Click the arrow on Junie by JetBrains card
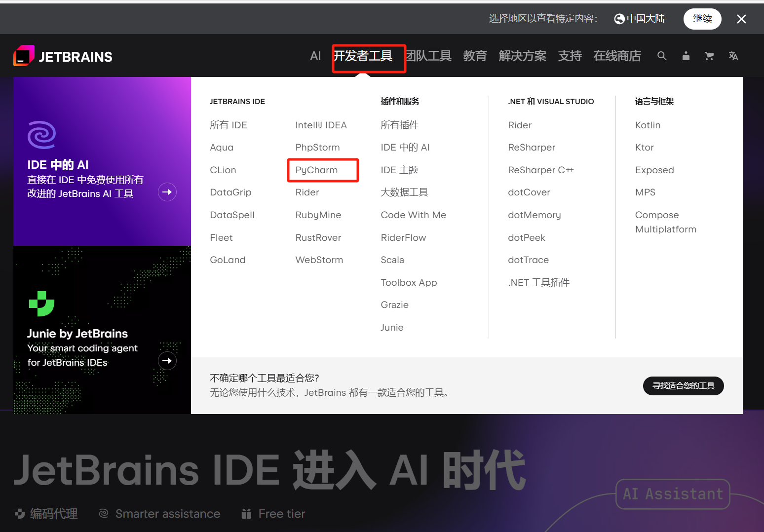Image resolution: width=764 pixels, height=532 pixels. coord(167,361)
